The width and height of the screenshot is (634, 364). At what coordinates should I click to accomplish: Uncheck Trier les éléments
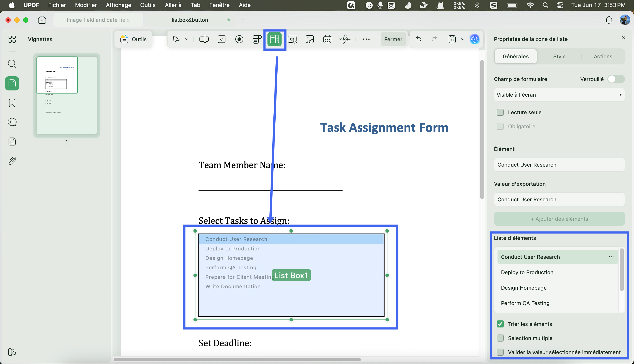point(500,324)
